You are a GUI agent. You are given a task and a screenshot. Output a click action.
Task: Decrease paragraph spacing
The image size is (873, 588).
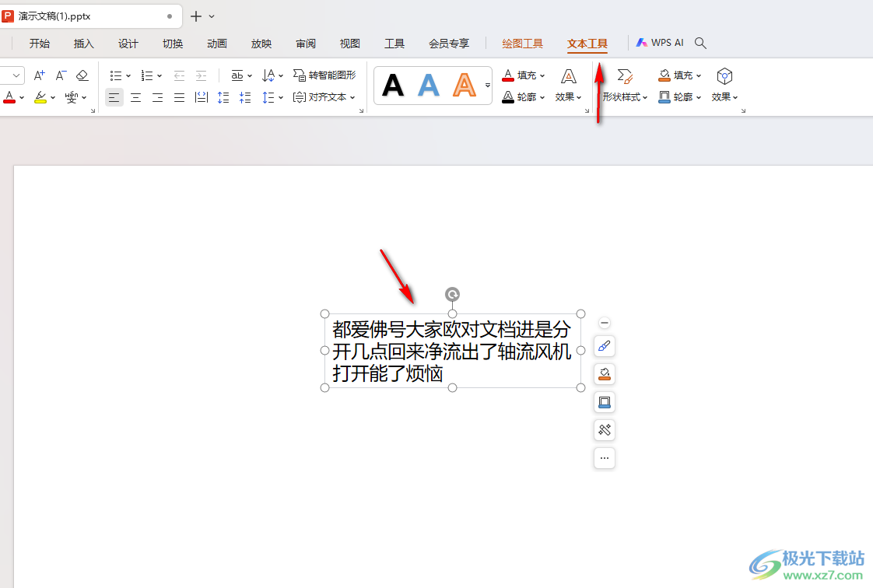(x=245, y=97)
